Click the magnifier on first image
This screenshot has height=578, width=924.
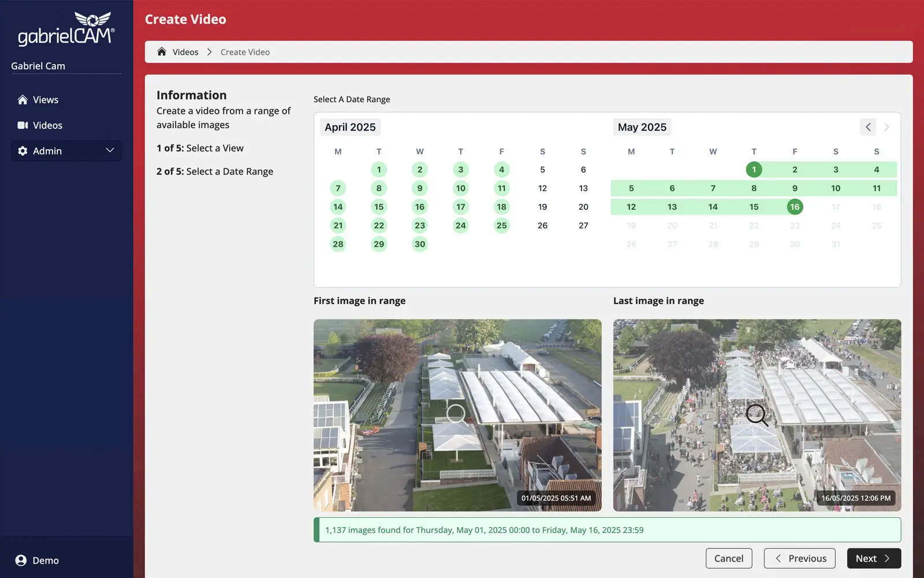456,413
